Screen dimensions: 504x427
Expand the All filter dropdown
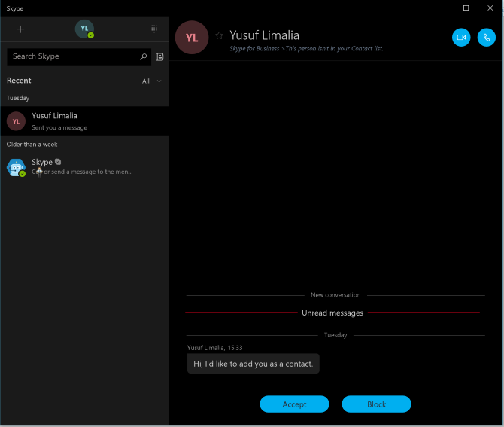tap(152, 81)
